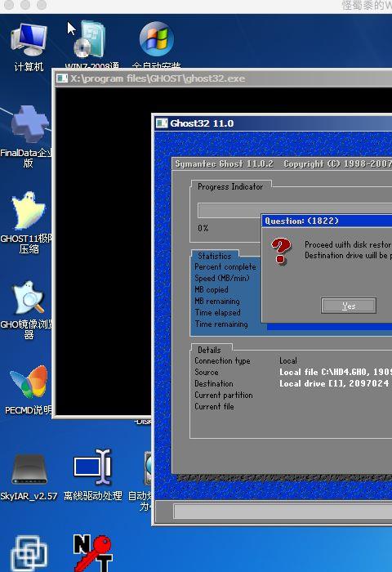Click the Question: (1822) dialog title
Image resolution: width=392 pixels, height=572 pixels.
(301, 221)
